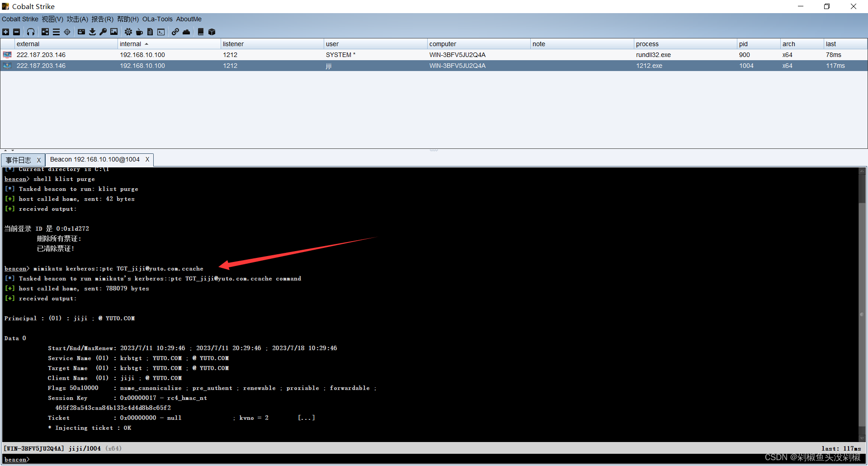Screen dimensions: 868x466
Task: Click the console scrollbar down arrow
Action: pos(862,438)
